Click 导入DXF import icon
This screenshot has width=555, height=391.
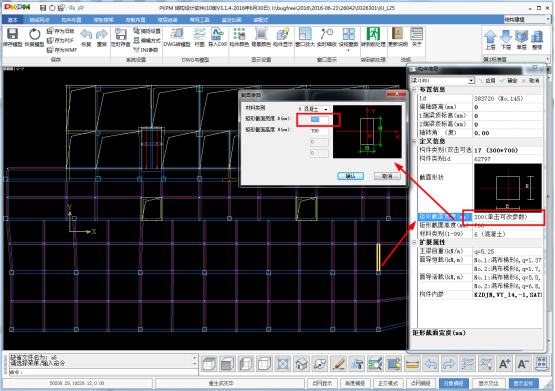pyautogui.click(x=218, y=38)
